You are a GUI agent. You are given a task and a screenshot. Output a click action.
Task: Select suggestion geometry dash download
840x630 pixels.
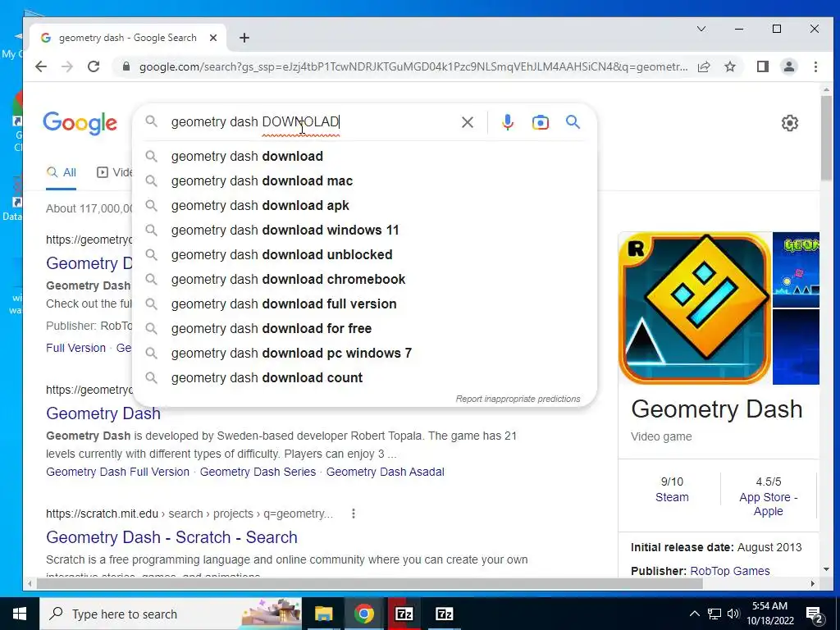[x=364, y=157]
